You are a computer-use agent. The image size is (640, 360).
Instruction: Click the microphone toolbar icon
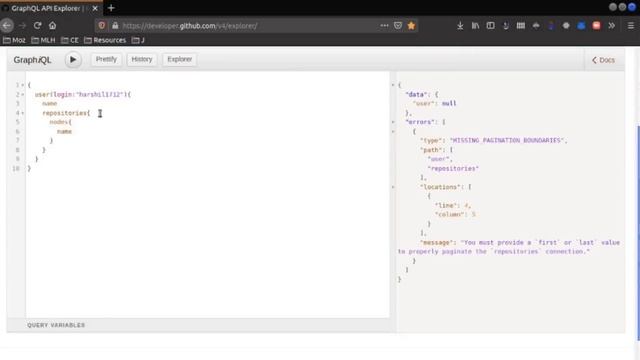[x=506, y=26]
